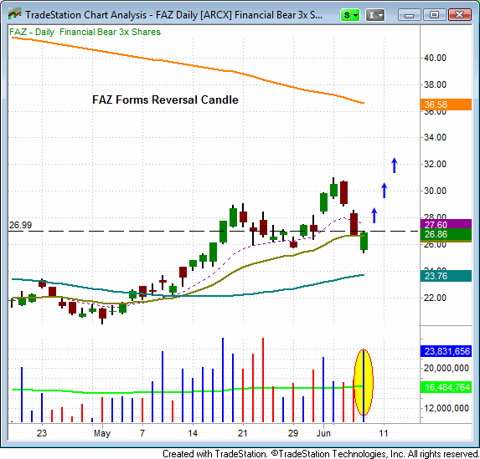This screenshot has height=459, width=480.
Task: Click the 26.99 horizontal line label
Action: pos(20,225)
